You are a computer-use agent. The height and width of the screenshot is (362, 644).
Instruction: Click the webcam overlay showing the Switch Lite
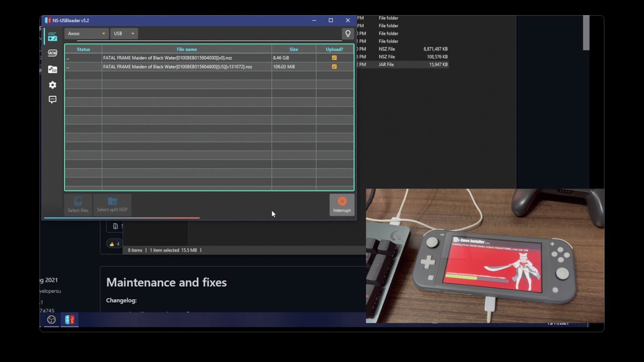click(485, 256)
